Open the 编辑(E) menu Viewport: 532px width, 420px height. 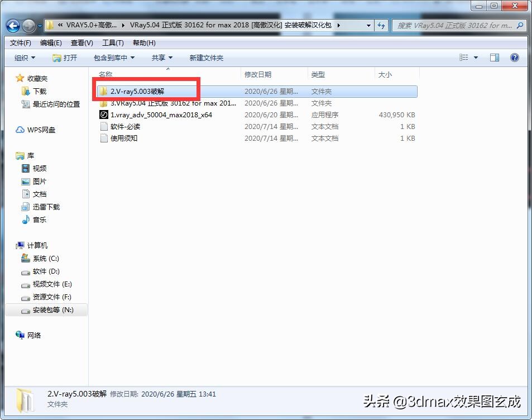point(51,43)
